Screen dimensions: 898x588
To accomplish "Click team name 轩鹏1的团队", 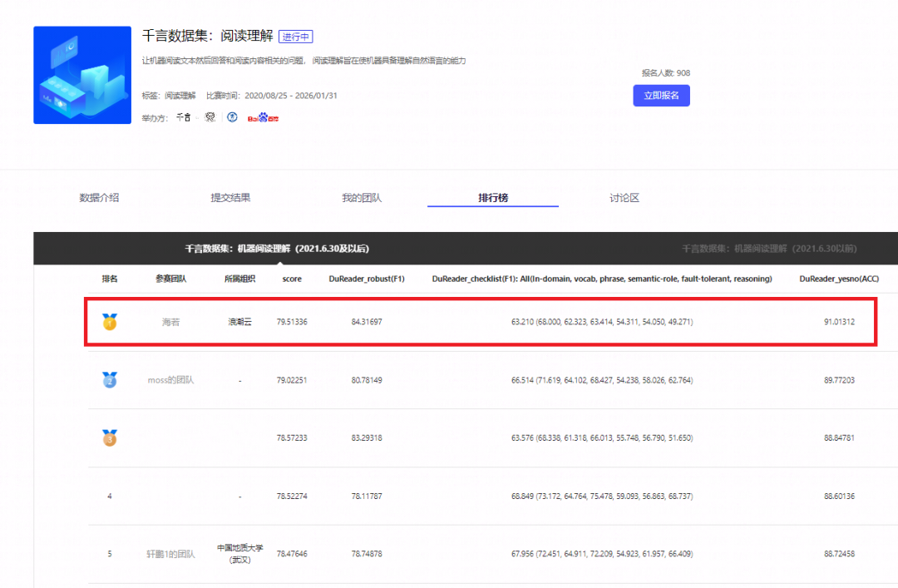I will 170,554.
